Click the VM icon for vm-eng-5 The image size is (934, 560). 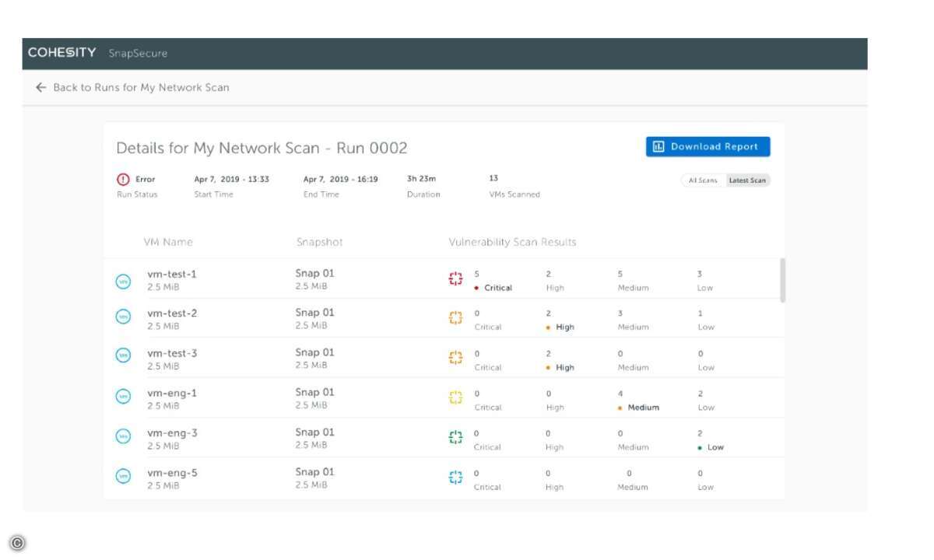(123, 476)
